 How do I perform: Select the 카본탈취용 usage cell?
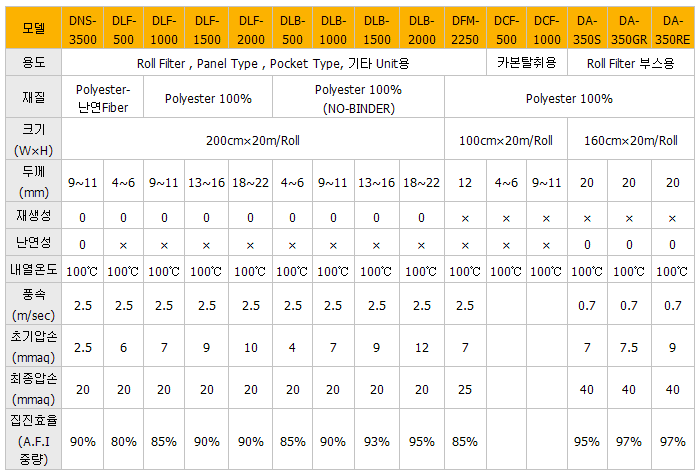527,62
